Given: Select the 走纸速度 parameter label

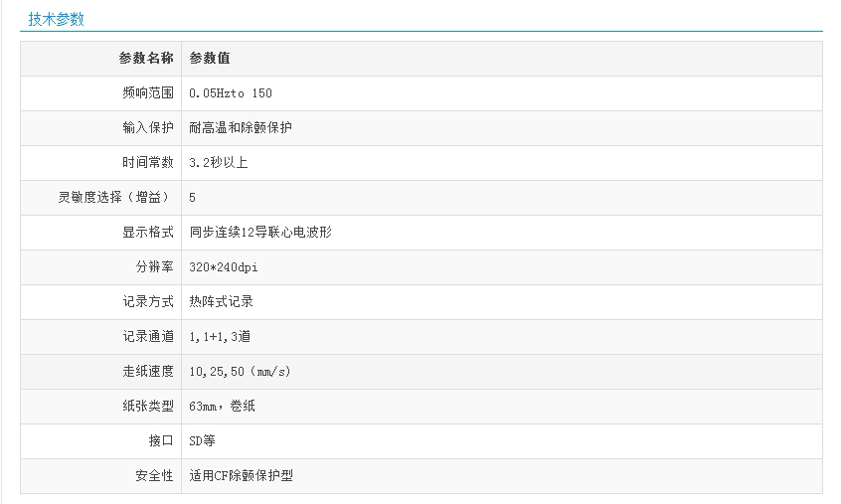Looking at the screenshot, I should point(148,372).
